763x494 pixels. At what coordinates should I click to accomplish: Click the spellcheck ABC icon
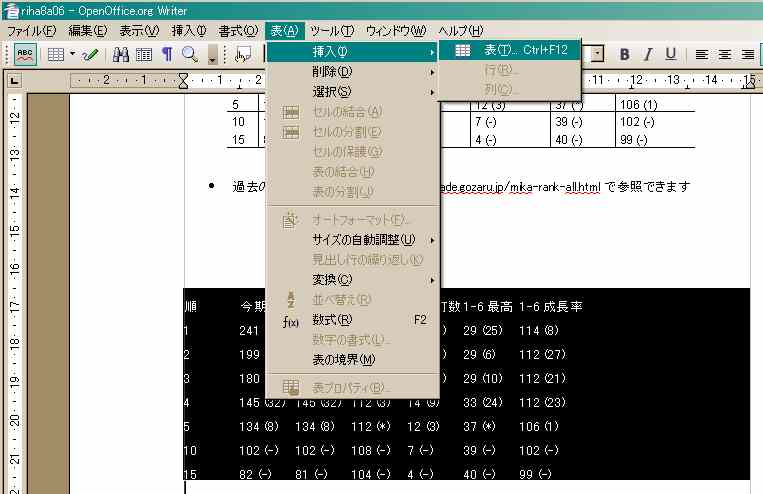26,54
